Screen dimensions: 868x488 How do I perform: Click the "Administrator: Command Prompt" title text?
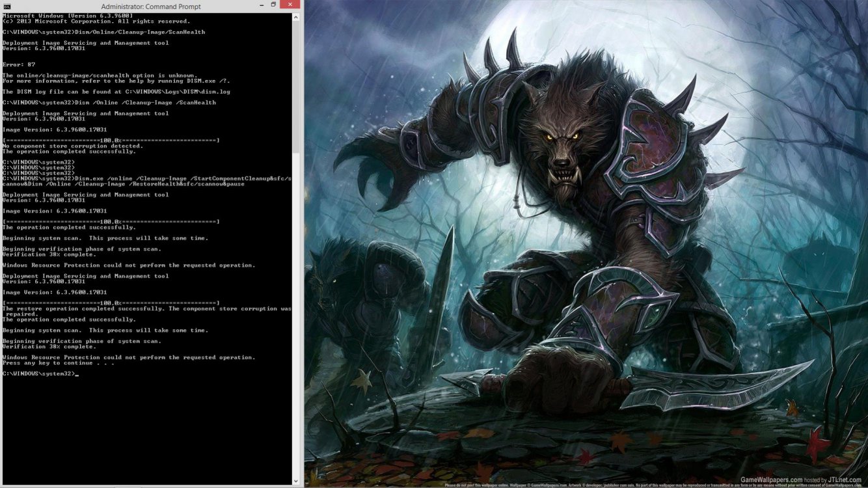pyautogui.click(x=151, y=7)
